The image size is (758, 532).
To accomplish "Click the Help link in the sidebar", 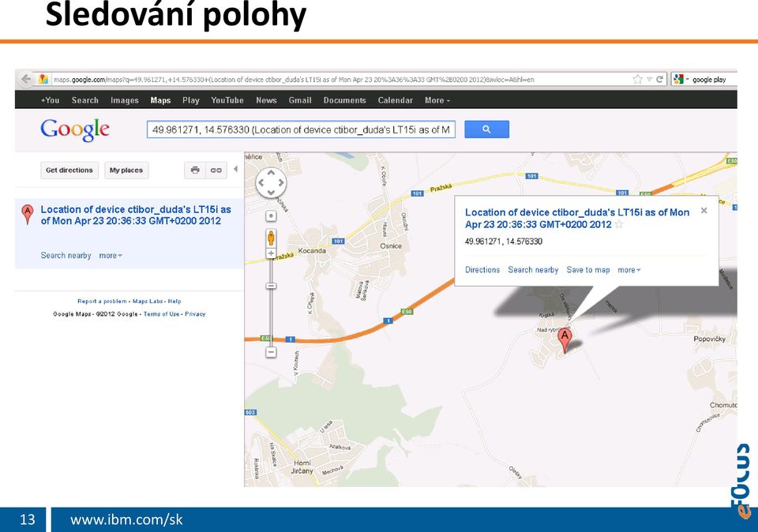I will 174,301.
